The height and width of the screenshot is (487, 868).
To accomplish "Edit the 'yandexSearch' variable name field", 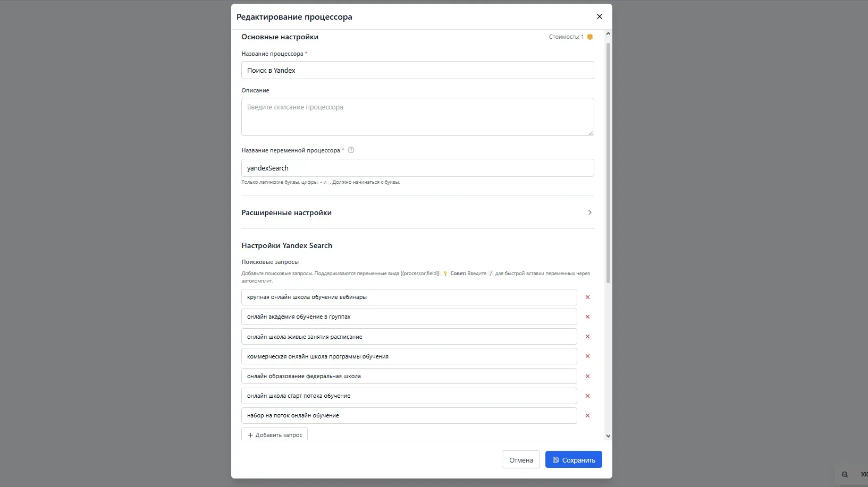I will tap(417, 168).
